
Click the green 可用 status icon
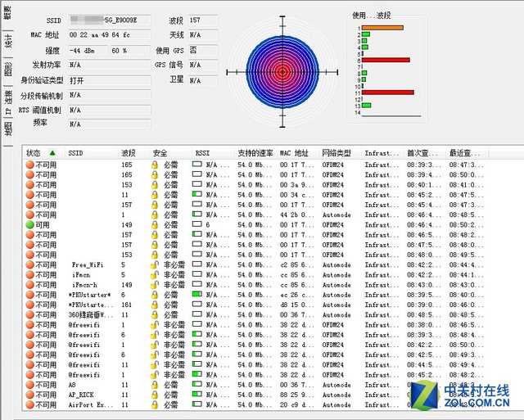[x=30, y=225]
